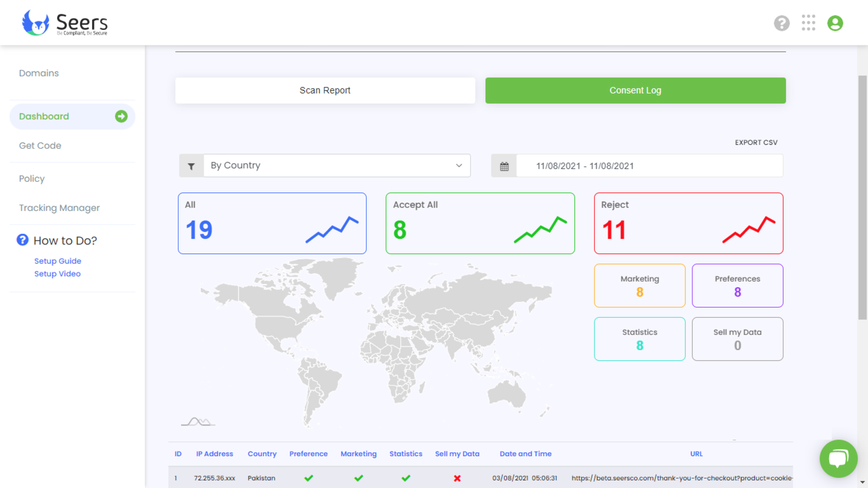
Task: Open the Setup Video link
Action: tap(58, 274)
